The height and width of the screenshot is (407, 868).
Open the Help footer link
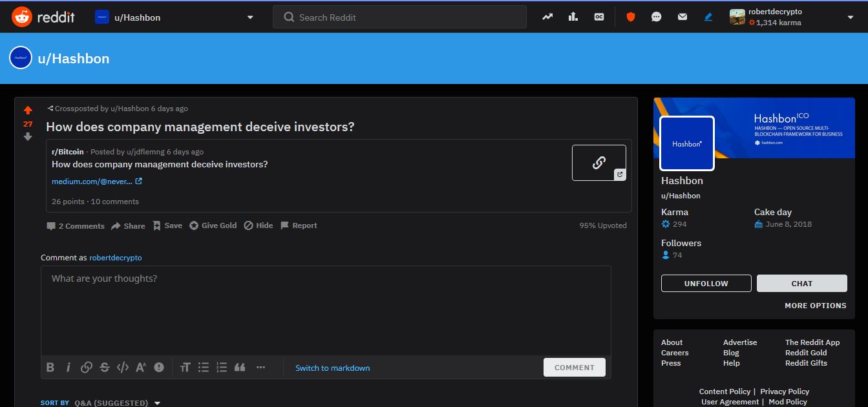click(x=732, y=363)
